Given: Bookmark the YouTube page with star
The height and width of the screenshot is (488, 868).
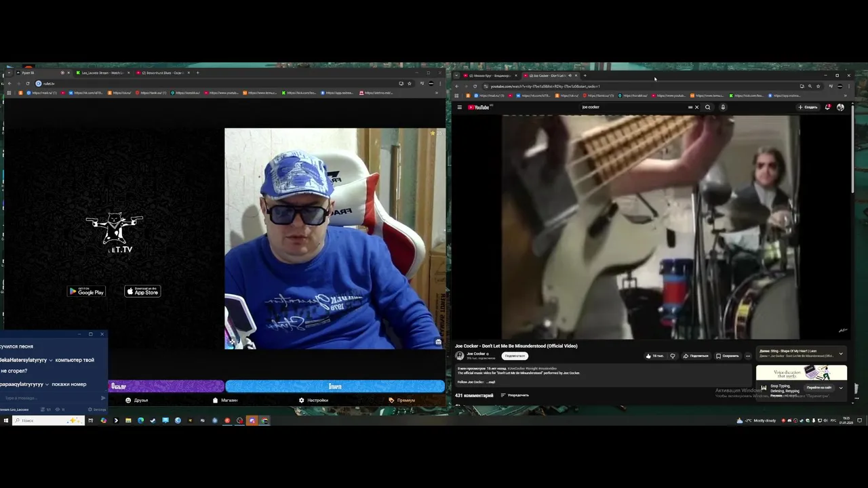Looking at the screenshot, I should click(818, 86).
